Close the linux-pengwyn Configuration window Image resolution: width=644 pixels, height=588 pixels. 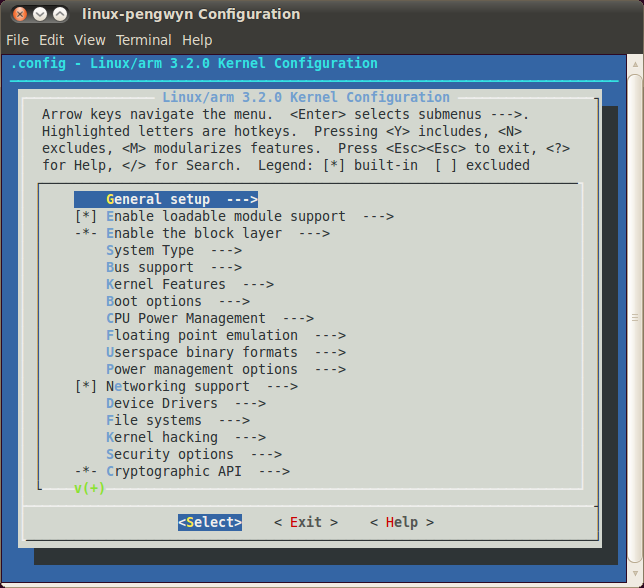click(x=19, y=14)
